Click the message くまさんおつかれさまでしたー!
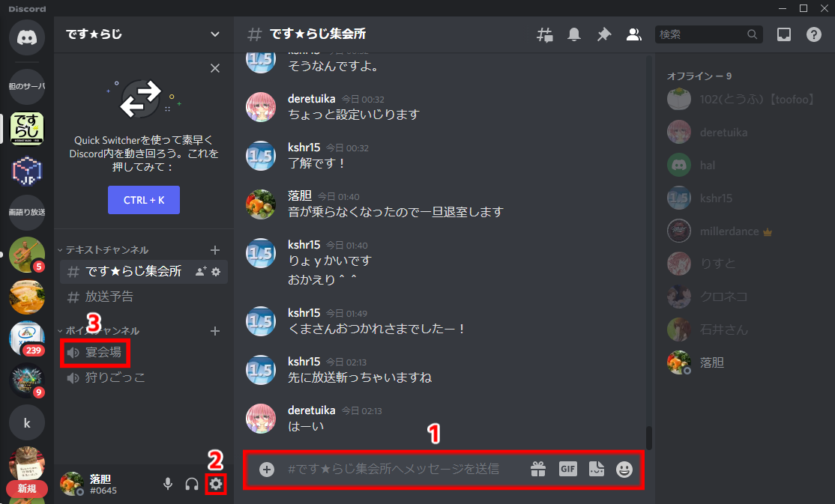Screen dimensions: 835x504 (x=376, y=329)
